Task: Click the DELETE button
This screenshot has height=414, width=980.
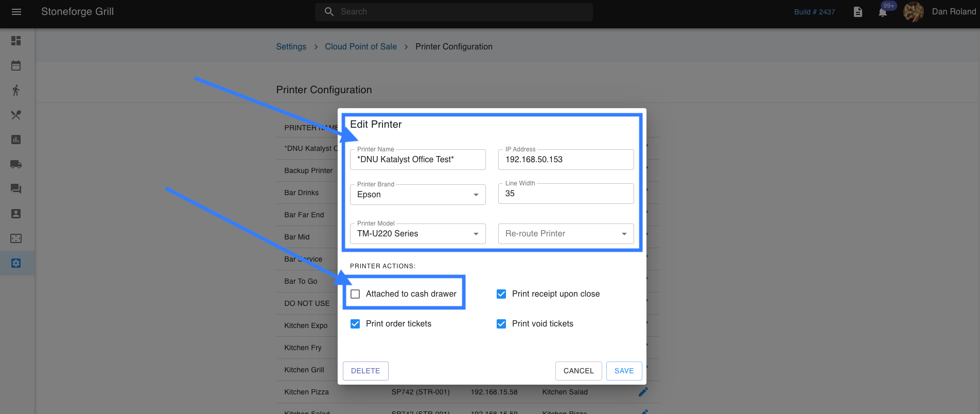Action: click(x=365, y=371)
